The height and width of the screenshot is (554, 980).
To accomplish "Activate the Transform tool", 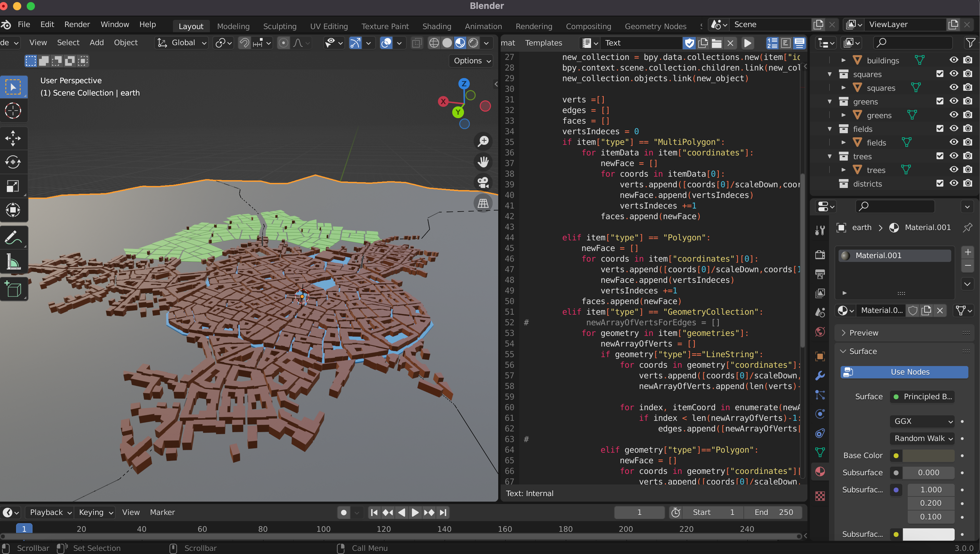I will (x=14, y=210).
